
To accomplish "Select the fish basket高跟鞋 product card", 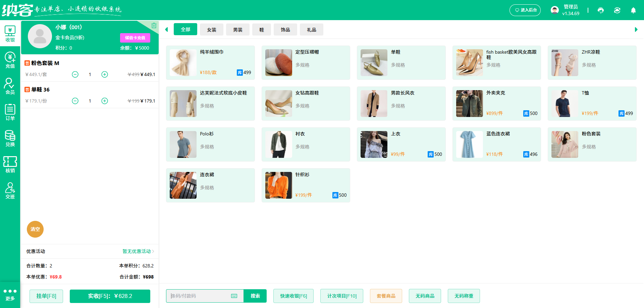I will pos(497,63).
